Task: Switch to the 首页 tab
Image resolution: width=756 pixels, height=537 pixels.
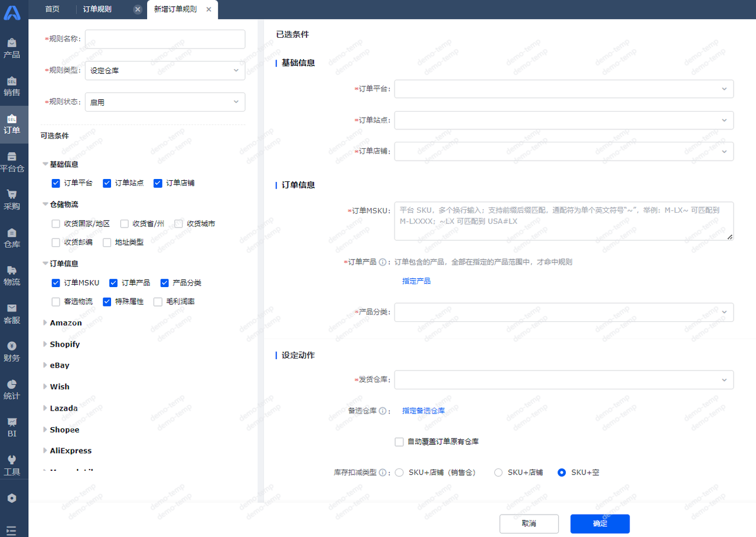Action: coord(52,9)
